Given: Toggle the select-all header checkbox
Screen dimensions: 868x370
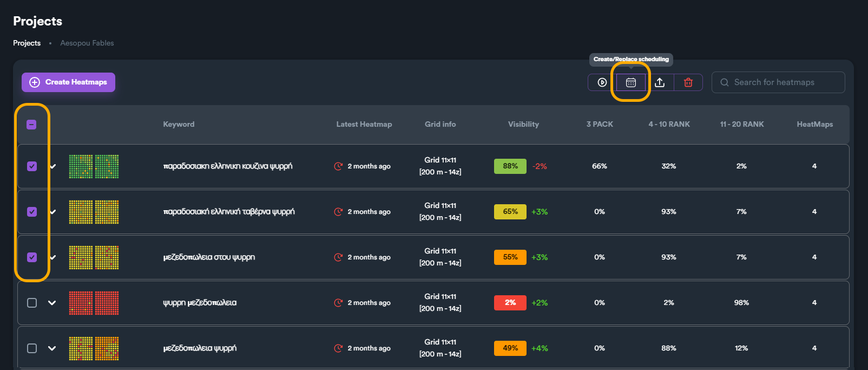Looking at the screenshot, I should pyautogui.click(x=32, y=125).
